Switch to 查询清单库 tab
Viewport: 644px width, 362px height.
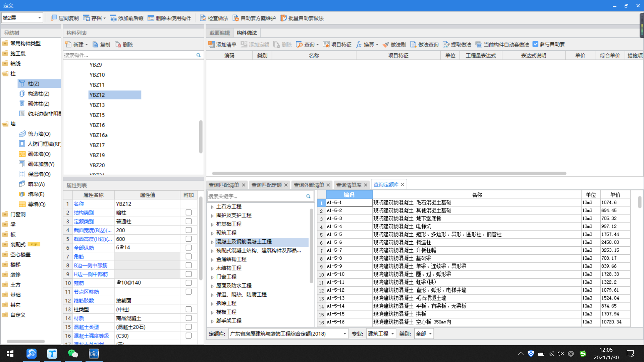349,185
